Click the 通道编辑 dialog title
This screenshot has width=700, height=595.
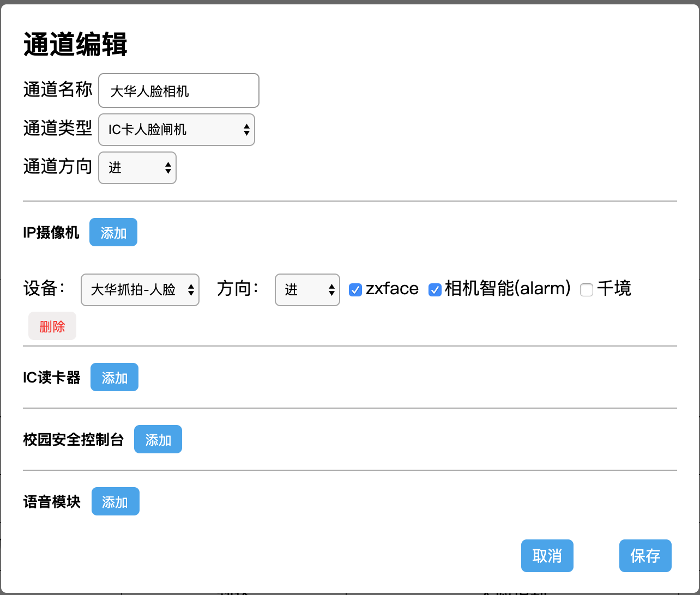(x=75, y=45)
